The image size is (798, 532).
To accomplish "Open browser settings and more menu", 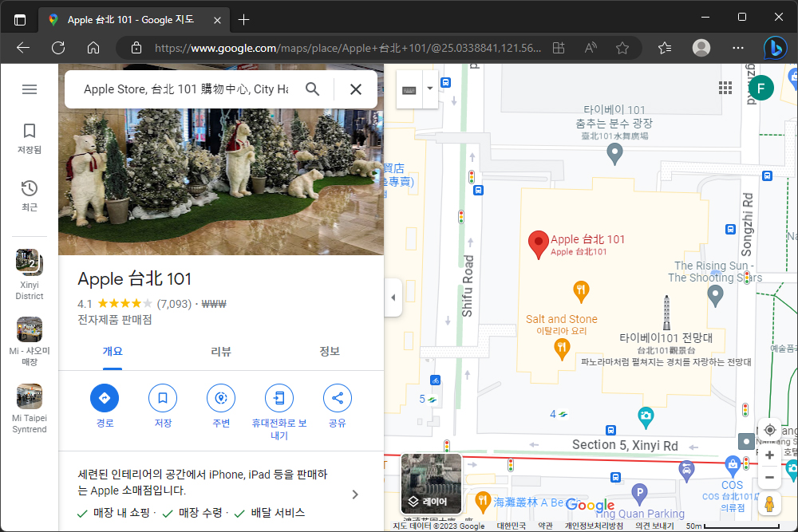I will coord(738,49).
